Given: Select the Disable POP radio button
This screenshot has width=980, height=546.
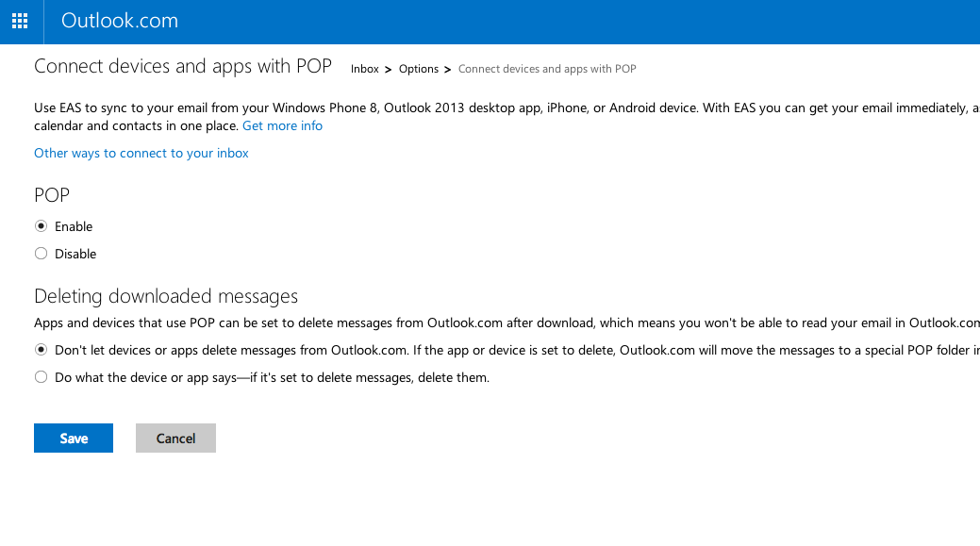Looking at the screenshot, I should coord(42,254).
